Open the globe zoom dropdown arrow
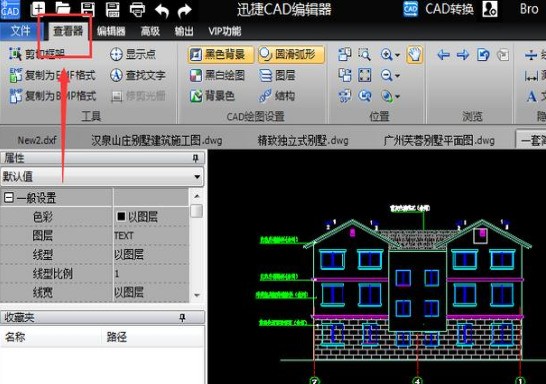Viewport: 546px width, 384px height. (x=398, y=97)
